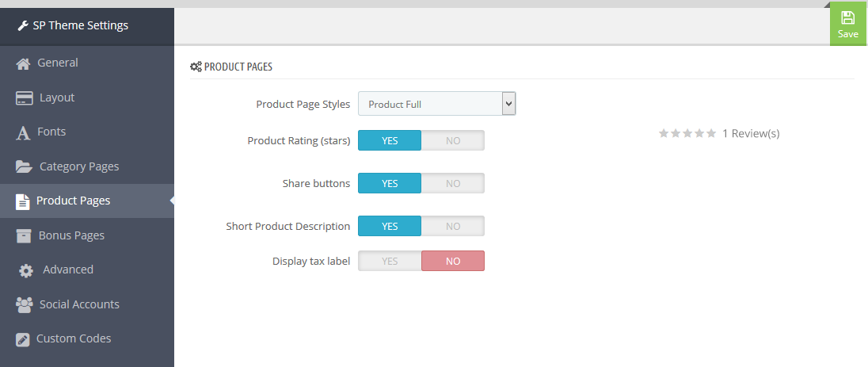
Task: Turn Share buttons off with NO
Action: (x=453, y=183)
